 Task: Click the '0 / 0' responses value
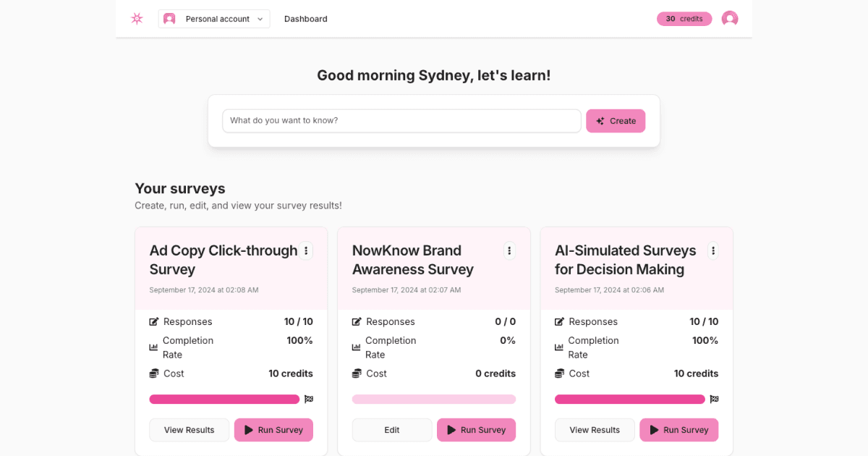506,321
